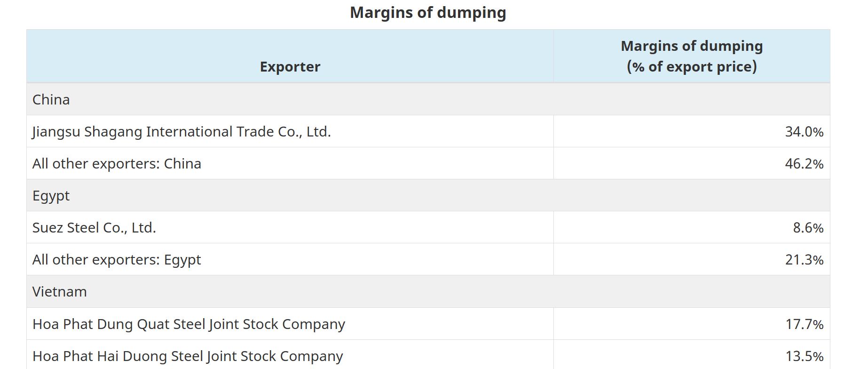
Task: Select the Vietnam group row
Action: 60,292
